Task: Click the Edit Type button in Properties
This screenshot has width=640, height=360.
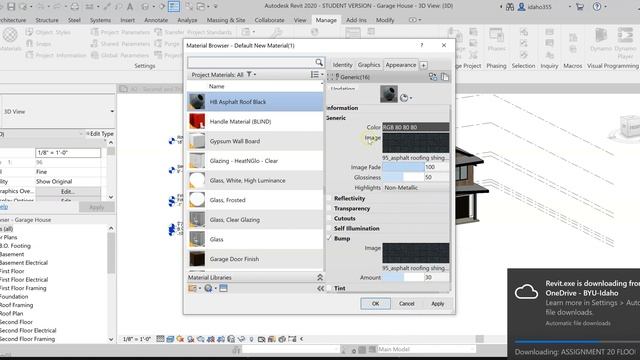Action: 100,133
